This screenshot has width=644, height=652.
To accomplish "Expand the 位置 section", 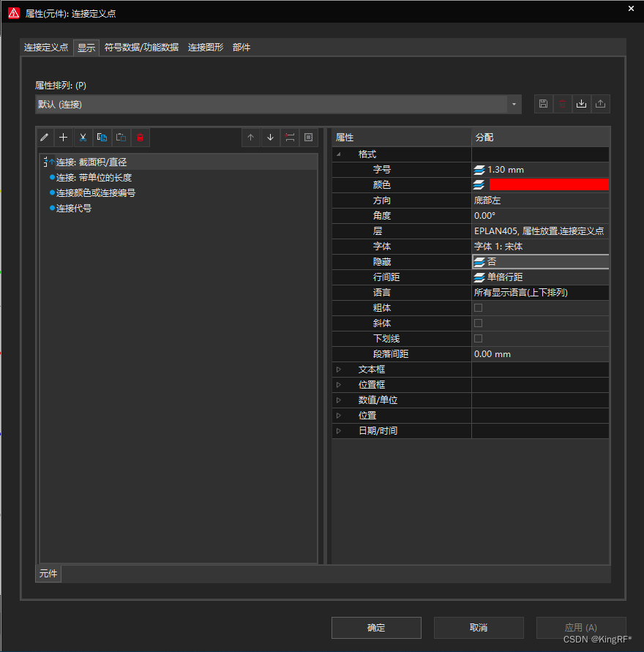I will pos(339,416).
